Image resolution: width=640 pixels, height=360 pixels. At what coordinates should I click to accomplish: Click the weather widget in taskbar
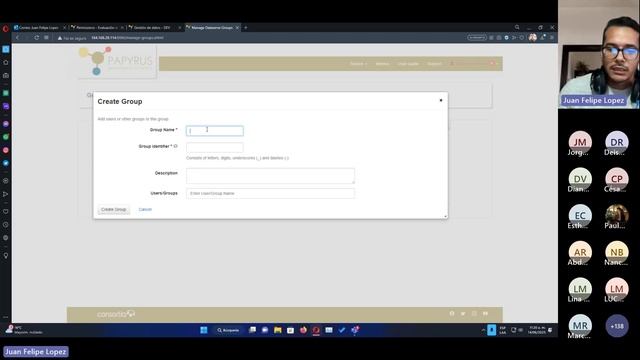pos(24,330)
